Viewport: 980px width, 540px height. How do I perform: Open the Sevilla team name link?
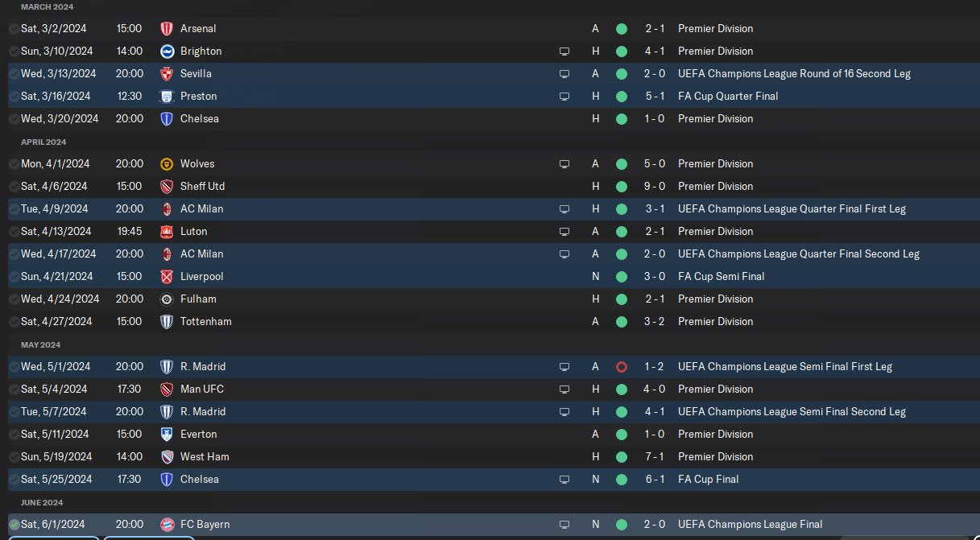pyautogui.click(x=196, y=73)
